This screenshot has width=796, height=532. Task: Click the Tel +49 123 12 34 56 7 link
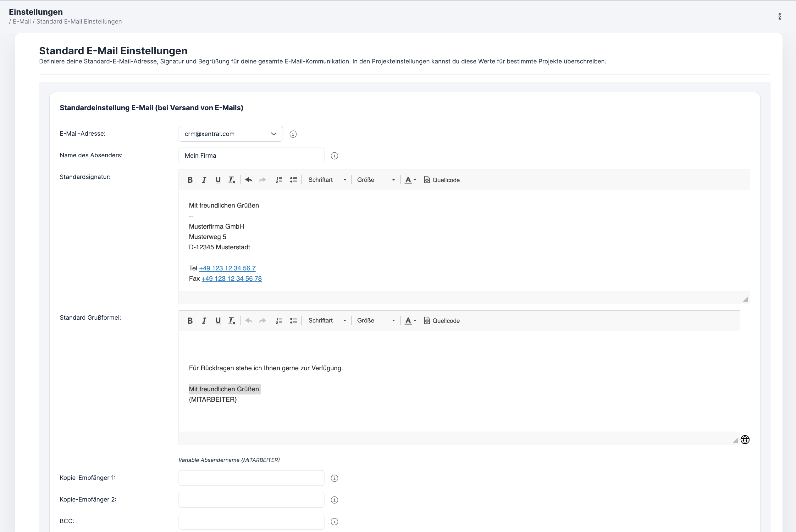(227, 268)
